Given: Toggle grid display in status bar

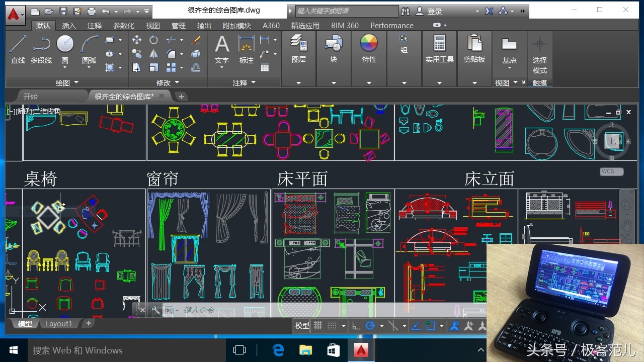Looking at the screenshot, I should coord(318,326).
